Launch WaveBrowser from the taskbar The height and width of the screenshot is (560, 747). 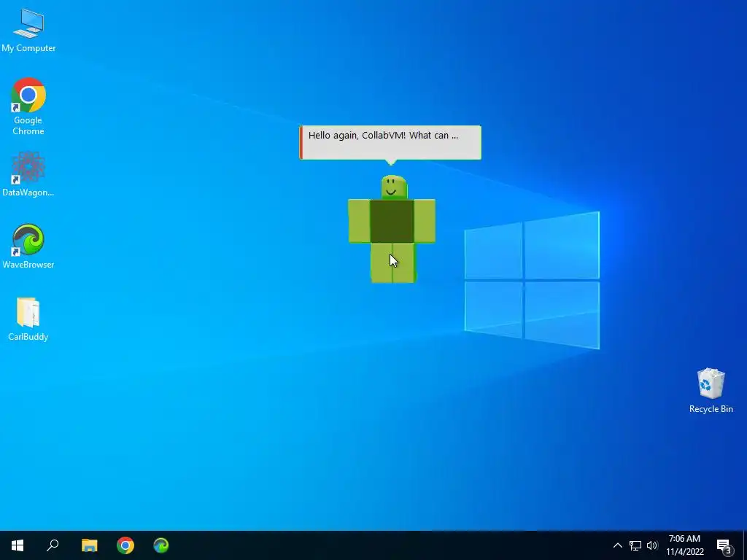tap(161, 545)
